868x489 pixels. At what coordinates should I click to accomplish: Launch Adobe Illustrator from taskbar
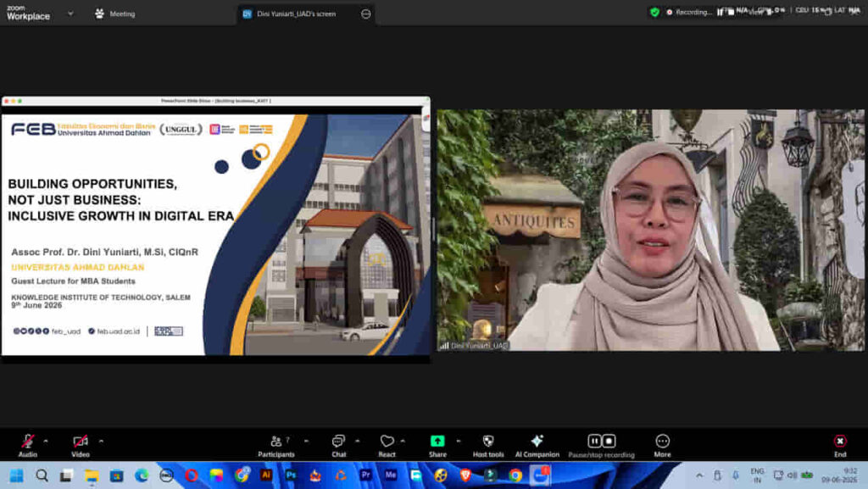pos(266,475)
